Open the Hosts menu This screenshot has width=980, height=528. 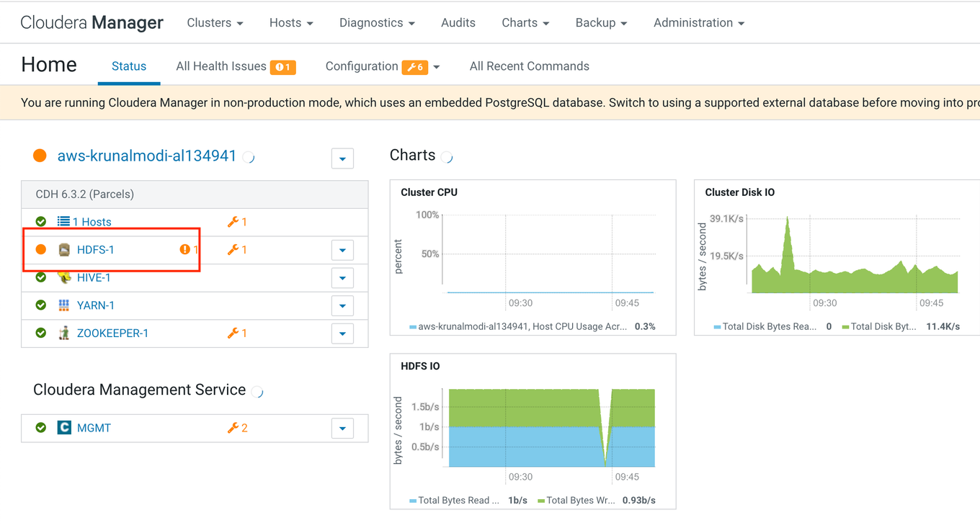point(291,23)
